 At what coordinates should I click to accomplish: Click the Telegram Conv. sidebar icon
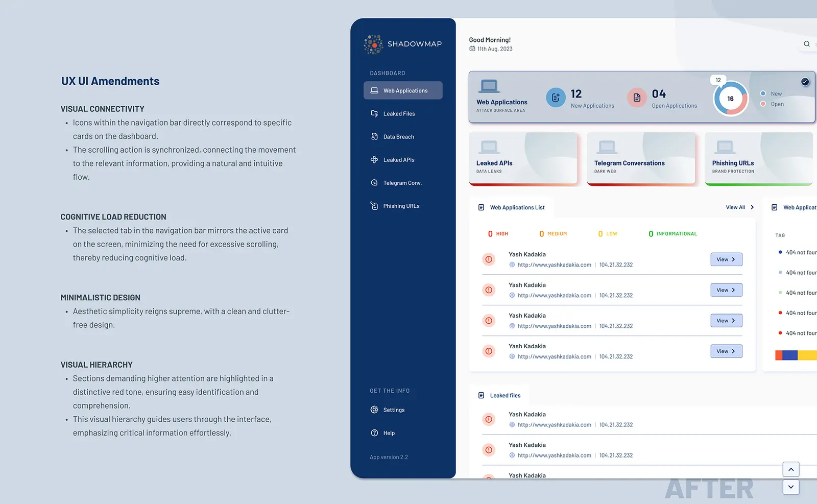374,183
